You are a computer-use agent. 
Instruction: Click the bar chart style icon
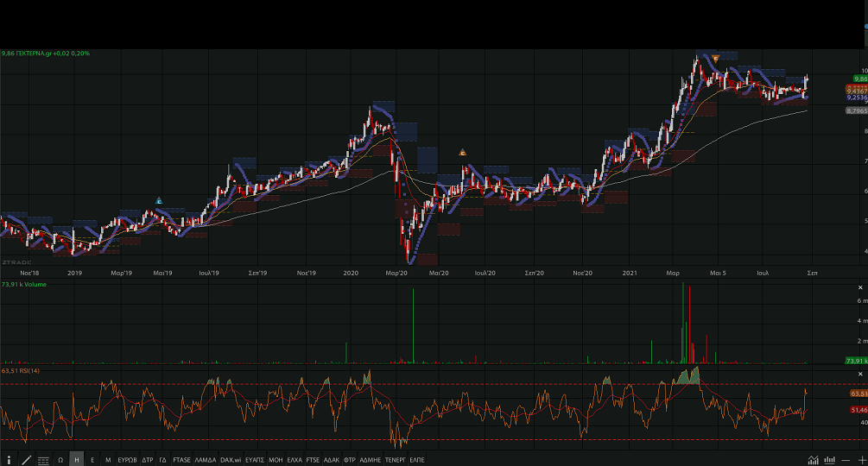(x=829, y=460)
